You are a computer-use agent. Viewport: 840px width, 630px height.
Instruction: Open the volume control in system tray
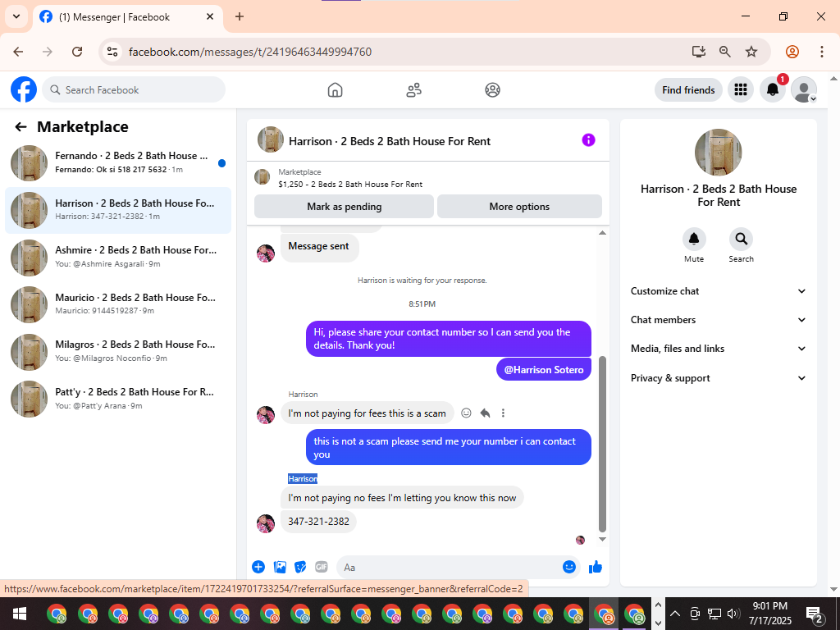coord(733,614)
